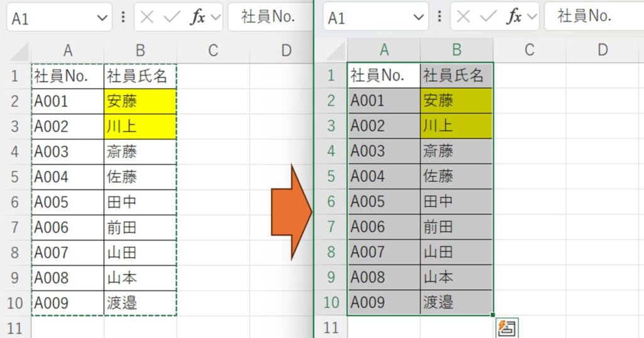This screenshot has height=338, width=644.
Task: Expand fx dropdown chevron in right formula bar
Action: [532, 17]
